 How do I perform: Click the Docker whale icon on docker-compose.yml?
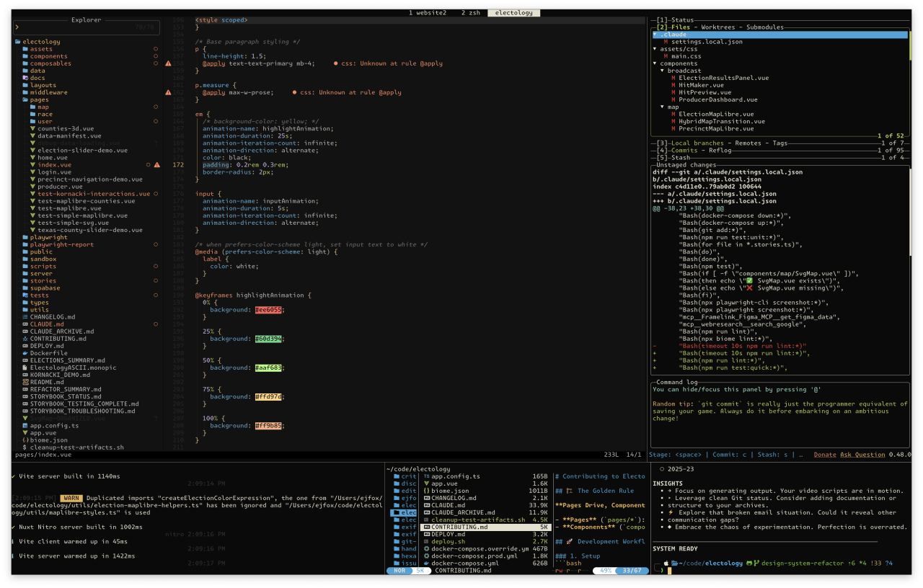coord(427,563)
